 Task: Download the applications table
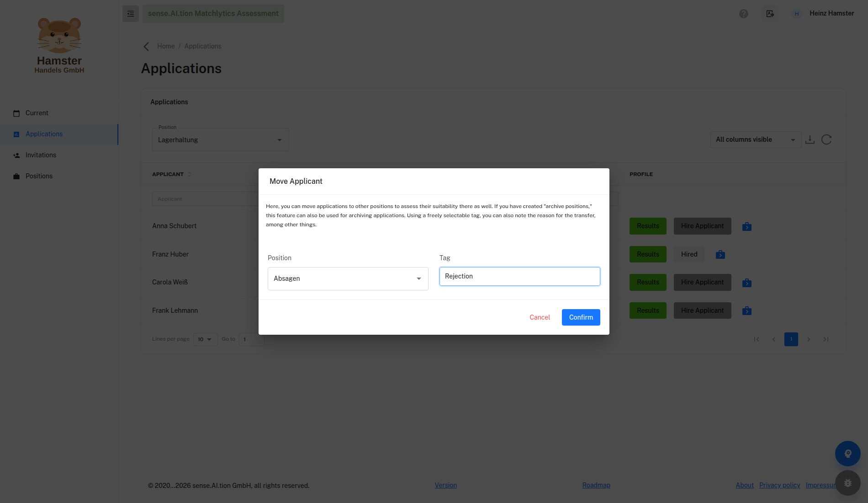pyautogui.click(x=810, y=139)
